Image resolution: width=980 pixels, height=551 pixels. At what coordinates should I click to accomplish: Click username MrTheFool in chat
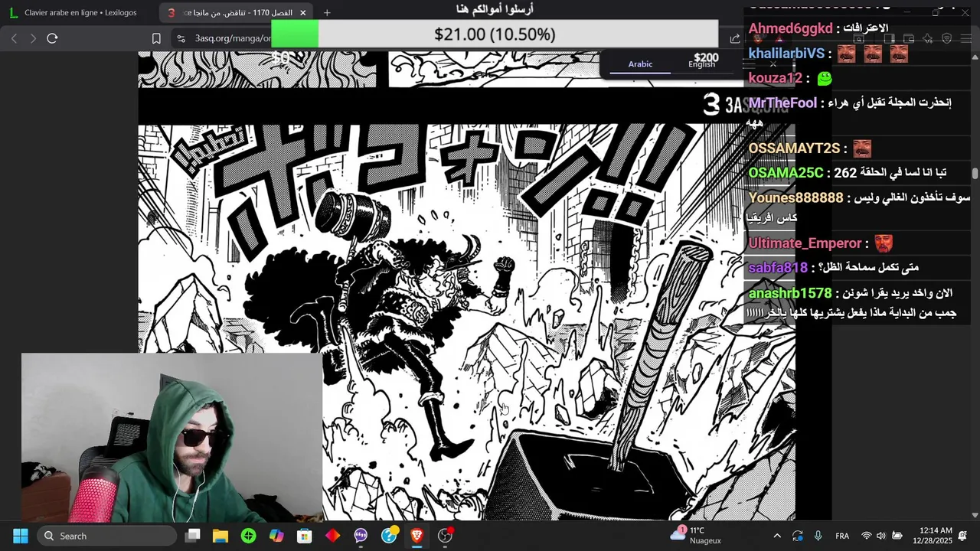[x=782, y=103]
